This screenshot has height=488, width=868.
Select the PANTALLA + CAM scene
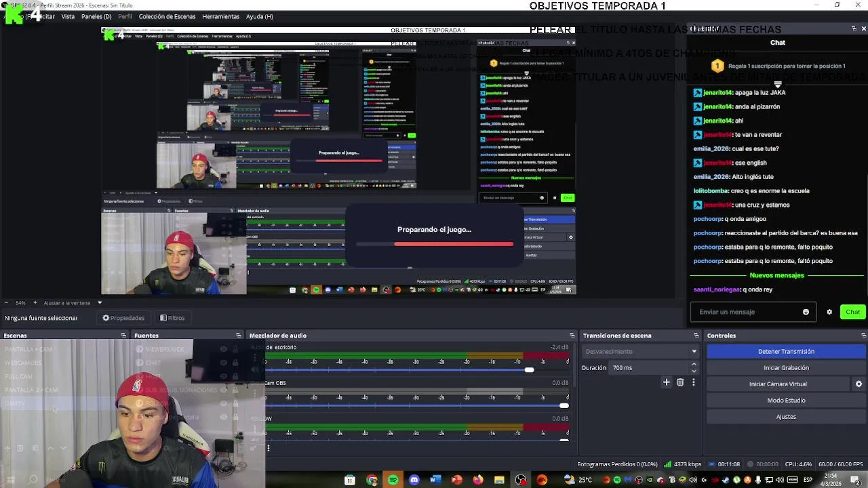point(28,349)
